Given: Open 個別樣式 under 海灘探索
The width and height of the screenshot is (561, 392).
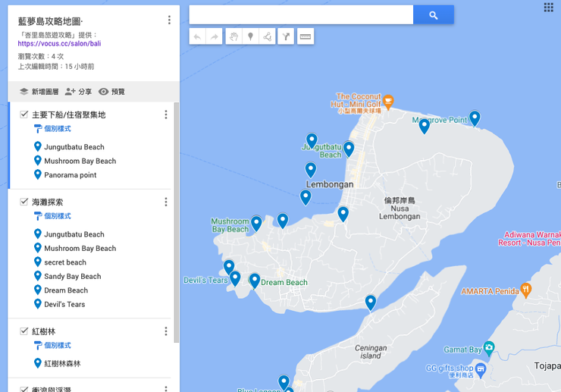Looking at the screenshot, I should coord(52,216).
